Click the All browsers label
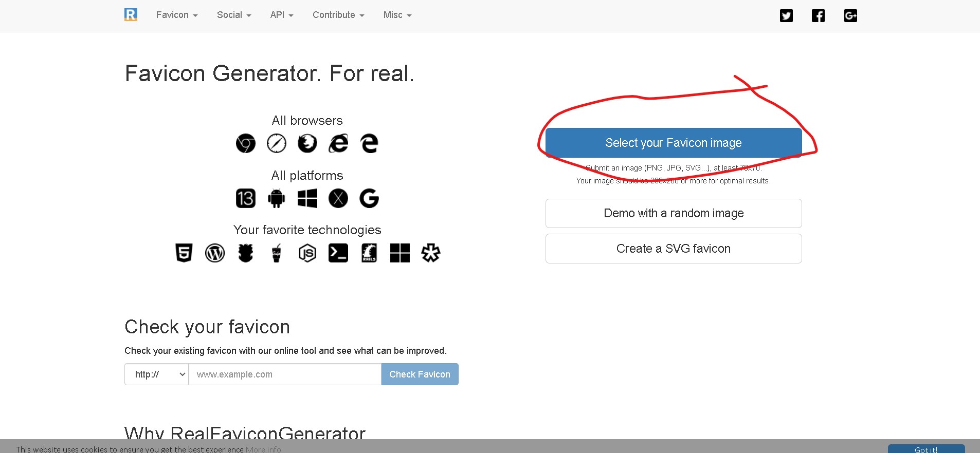This screenshot has height=453, width=980. point(307,120)
